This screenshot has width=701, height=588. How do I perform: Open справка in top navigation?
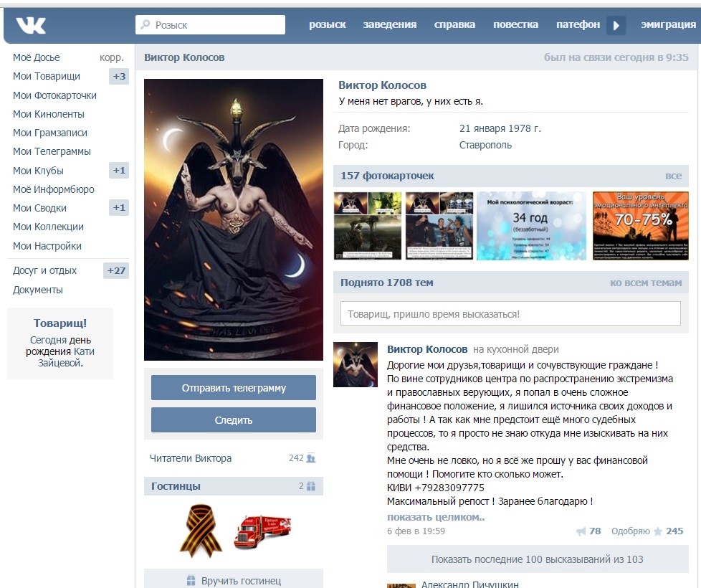click(454, 24)
